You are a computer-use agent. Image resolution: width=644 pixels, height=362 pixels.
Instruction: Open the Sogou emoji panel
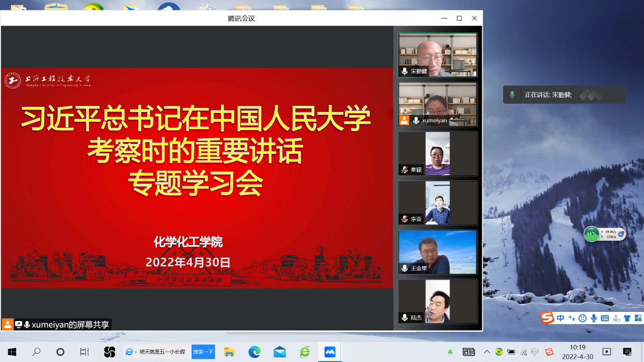pos(582,318)
